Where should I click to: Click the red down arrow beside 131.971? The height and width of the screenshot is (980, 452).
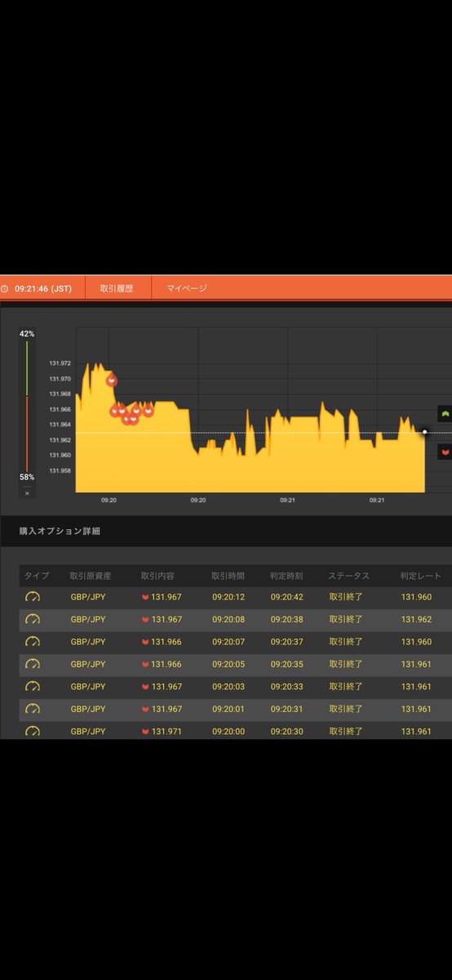click(145, 732)
